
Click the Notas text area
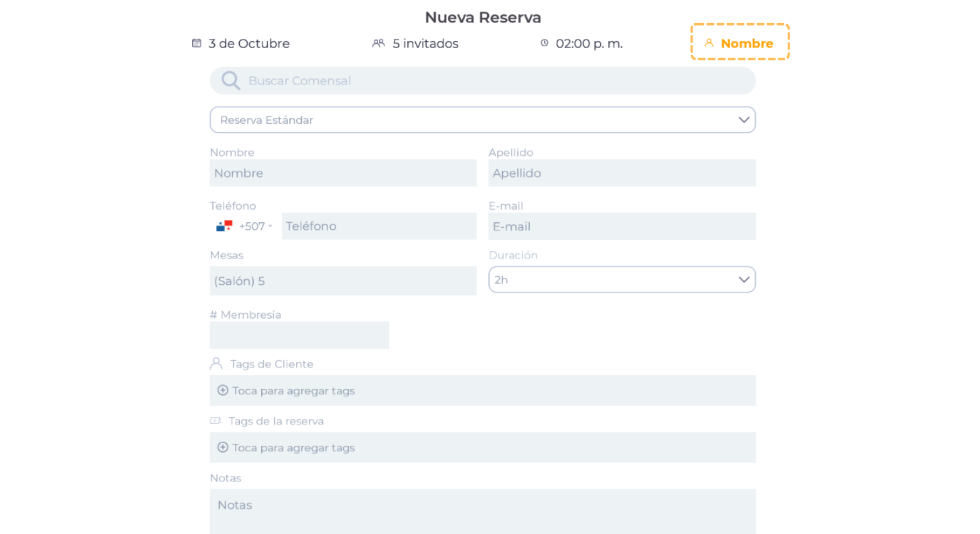tap(482, 511)
